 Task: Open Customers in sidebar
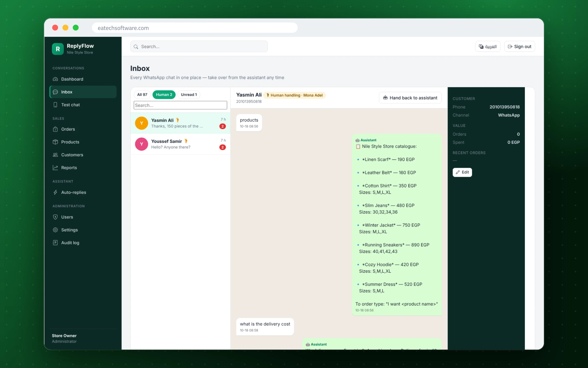tap(83, 155)
